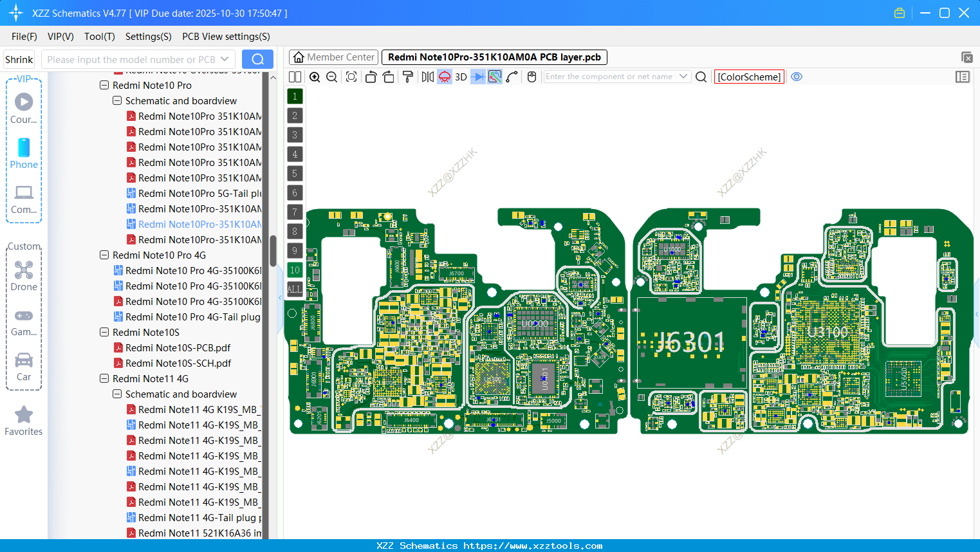Open the paint roller color tool
980x552 pixels.
408,77
